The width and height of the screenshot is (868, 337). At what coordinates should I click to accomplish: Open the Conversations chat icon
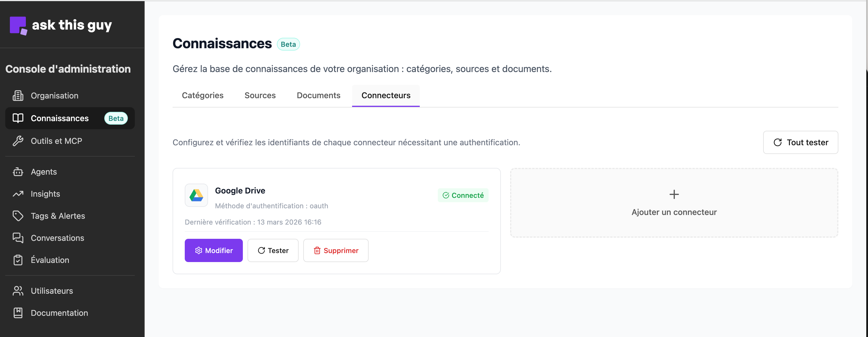[18, 238]
